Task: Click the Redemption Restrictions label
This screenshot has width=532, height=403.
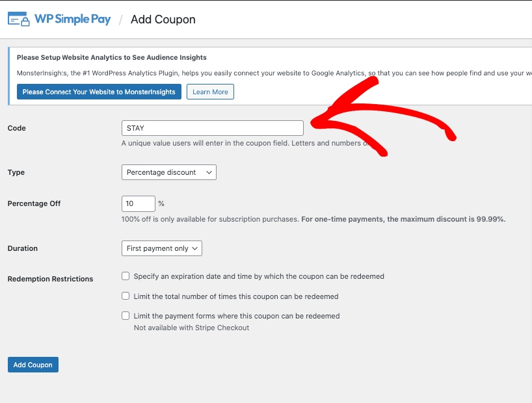Action: tap(50, 279)
